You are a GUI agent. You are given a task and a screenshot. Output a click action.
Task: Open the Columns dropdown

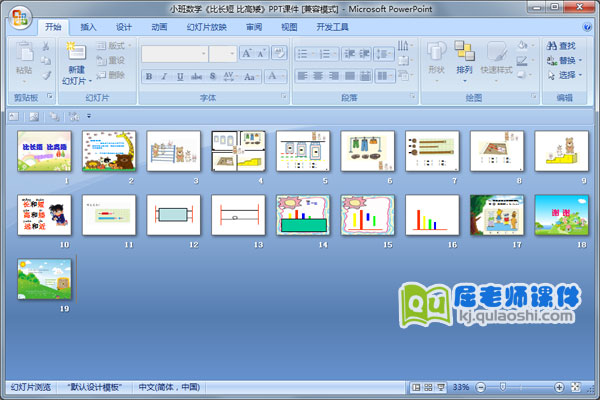point(385,76)
